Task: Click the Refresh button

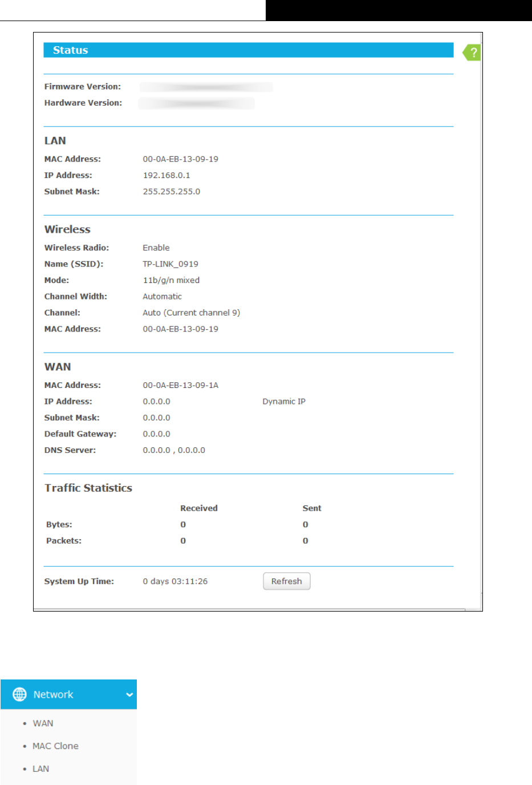Action: coord(287,581)
